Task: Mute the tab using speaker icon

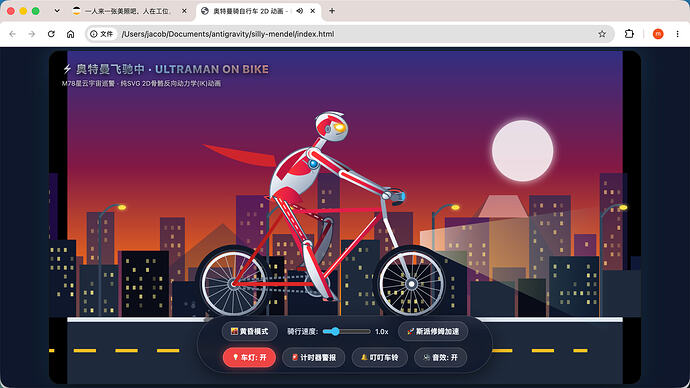Action: pyautogui.click(x=299, y=11)
